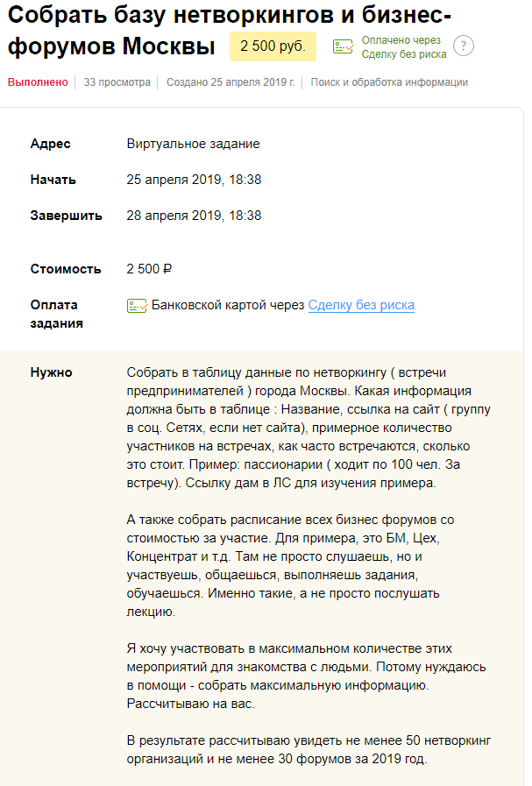
Task: Click the Оплачено через Сделку без риска text
Action: coord(404,47)
